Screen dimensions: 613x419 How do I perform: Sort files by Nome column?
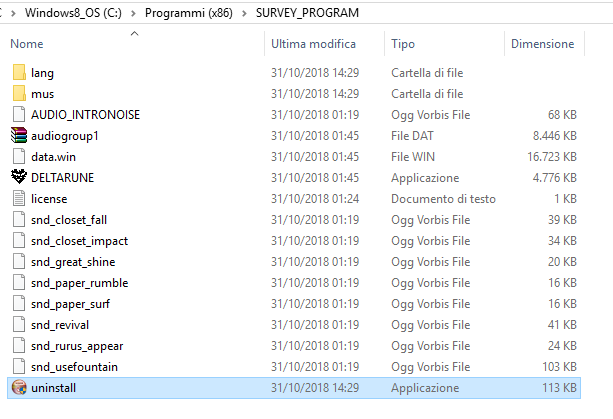coord(27,44)
